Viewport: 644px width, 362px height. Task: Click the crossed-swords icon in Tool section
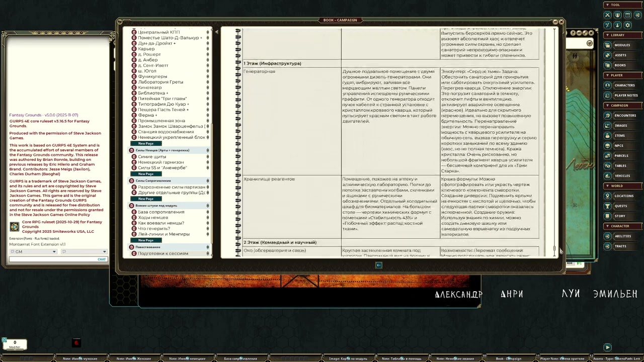(608, 15)
